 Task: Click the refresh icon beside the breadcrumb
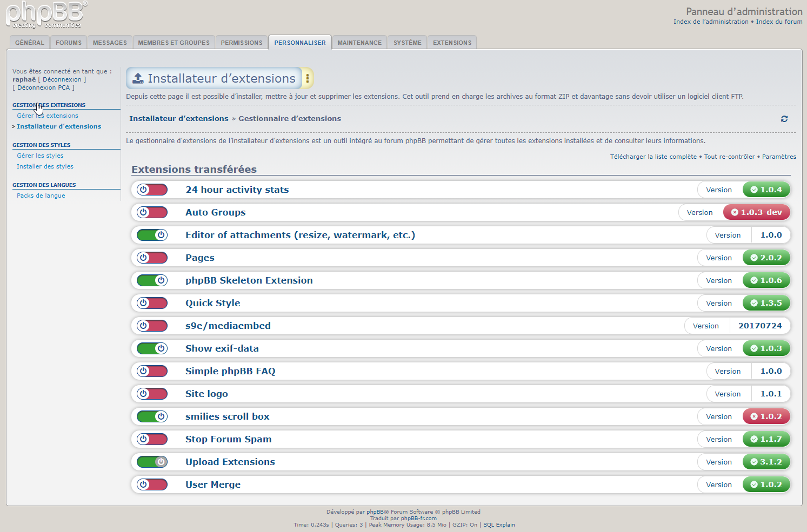click(x=784, y=119)
